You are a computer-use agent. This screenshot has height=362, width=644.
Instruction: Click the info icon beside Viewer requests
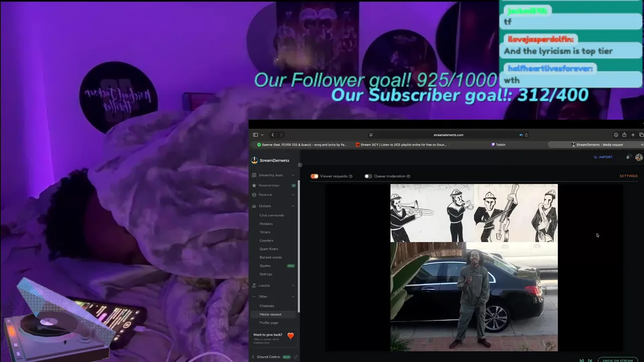351,176
